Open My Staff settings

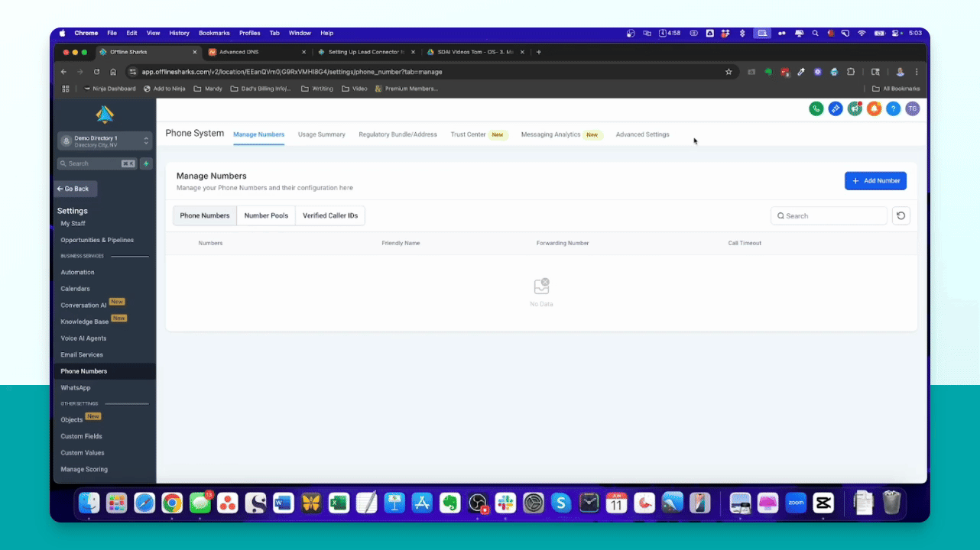(x=73, y=223)
